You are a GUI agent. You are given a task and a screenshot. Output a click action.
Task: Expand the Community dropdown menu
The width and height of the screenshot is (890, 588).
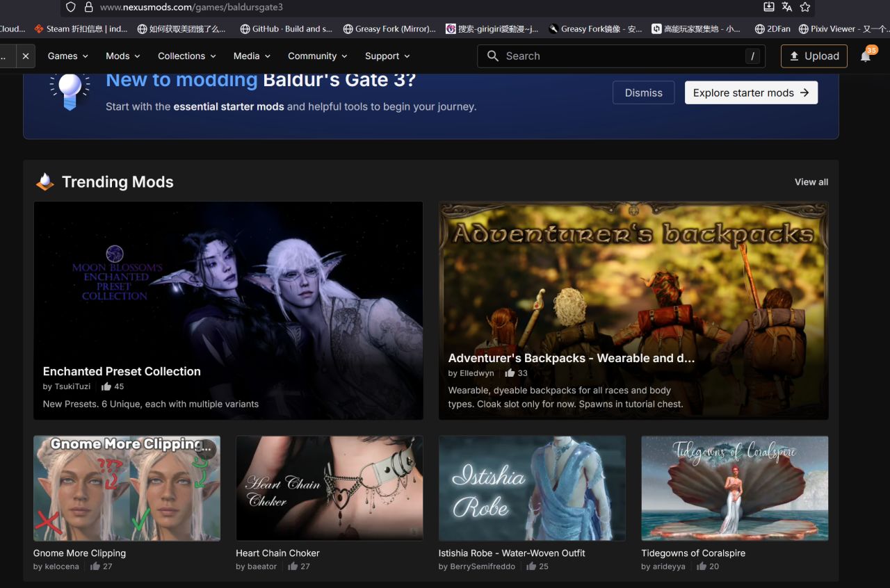coord(318,56)
